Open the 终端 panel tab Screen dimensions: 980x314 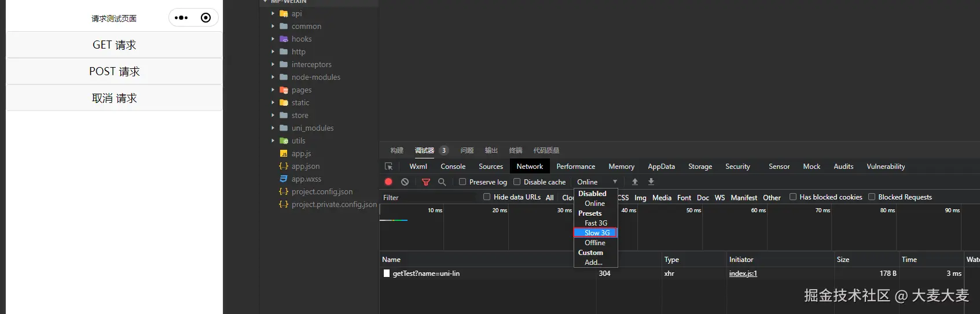[x=516, y=150]
